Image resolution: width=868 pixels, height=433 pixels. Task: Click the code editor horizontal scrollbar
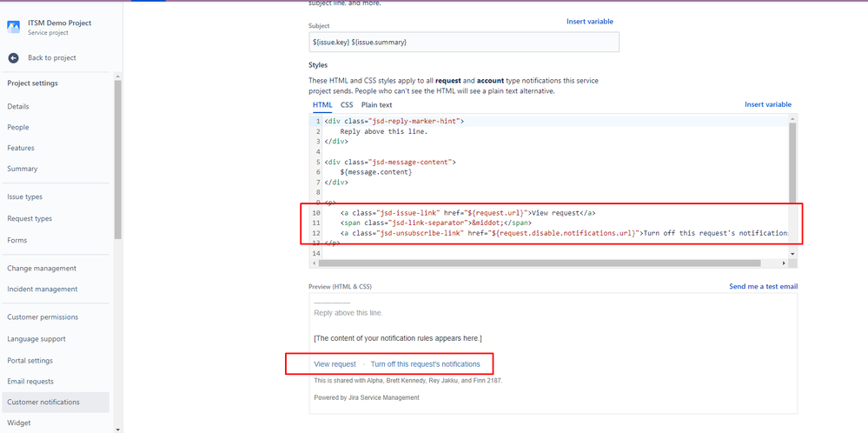[x=540, y=263]
